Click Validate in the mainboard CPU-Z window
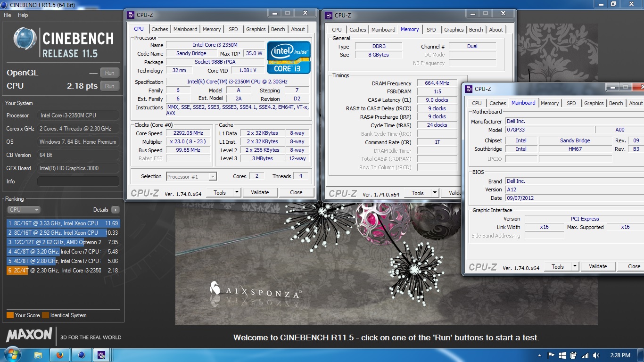Viewport: 644px width, 362px height. pos(598,266)
